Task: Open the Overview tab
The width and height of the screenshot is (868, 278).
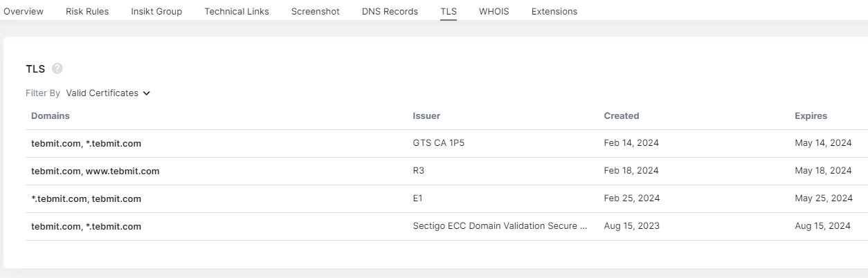Action: tap(24, 11)
